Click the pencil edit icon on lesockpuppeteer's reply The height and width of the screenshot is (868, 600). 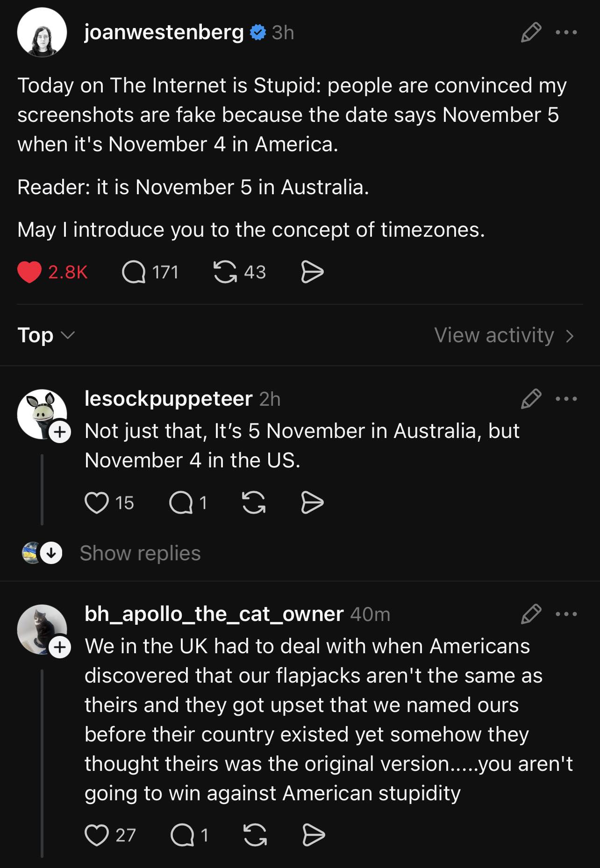pos(530,399)
